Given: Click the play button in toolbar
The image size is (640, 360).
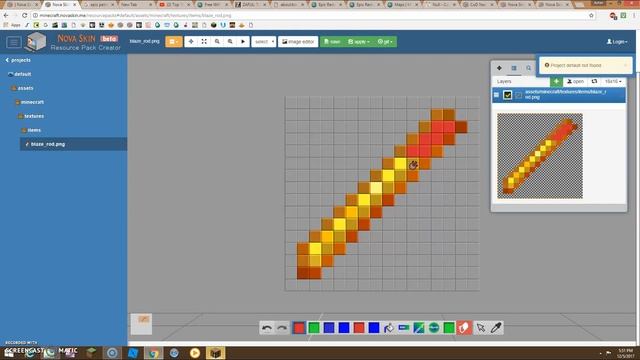Looking at the screenshot, I should [x=243, y=42].
